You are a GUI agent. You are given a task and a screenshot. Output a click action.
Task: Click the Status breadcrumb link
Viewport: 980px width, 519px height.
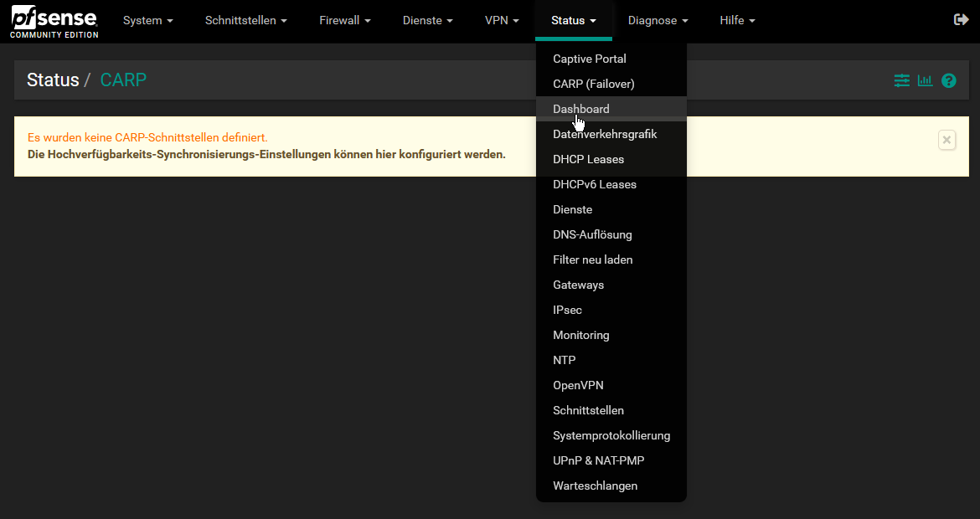[x=53, y=80]
